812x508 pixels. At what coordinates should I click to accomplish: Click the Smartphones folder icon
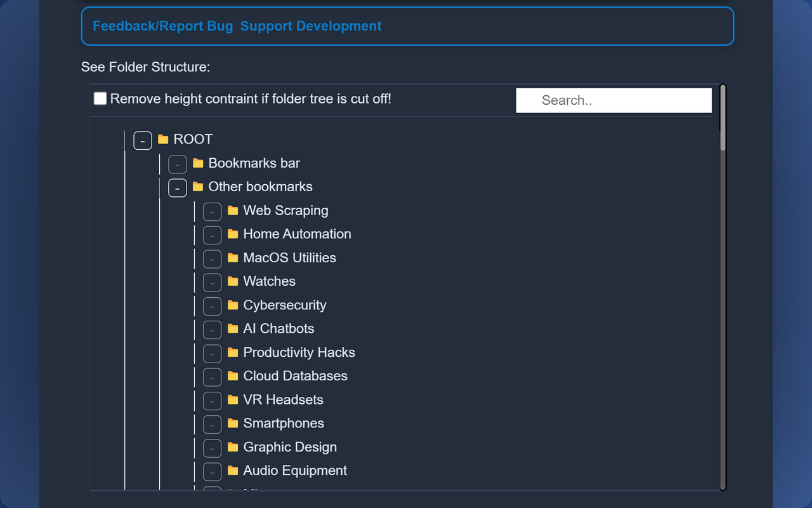pos(233,423)
